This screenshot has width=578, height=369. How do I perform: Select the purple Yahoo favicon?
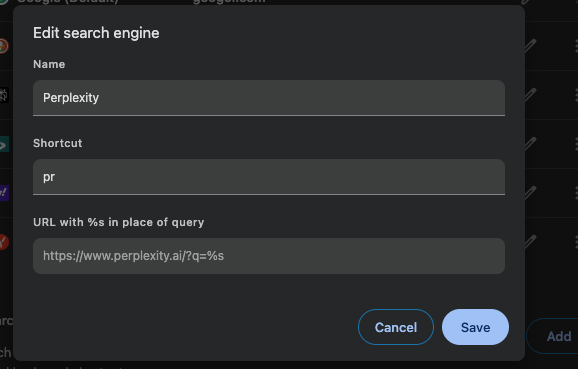(x=4, y=193)
